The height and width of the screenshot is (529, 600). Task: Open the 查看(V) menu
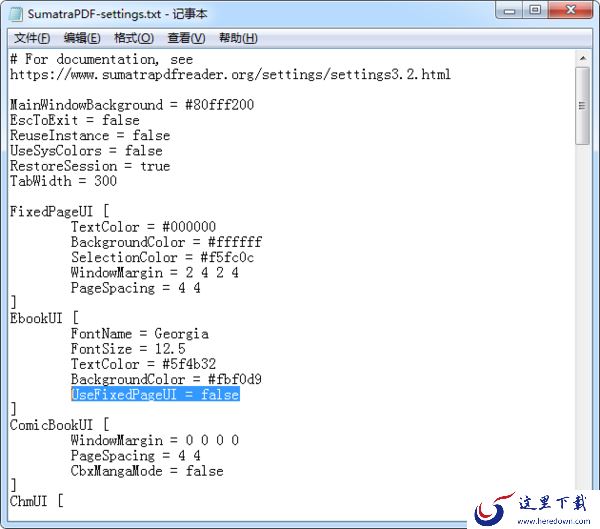[186, 38]
